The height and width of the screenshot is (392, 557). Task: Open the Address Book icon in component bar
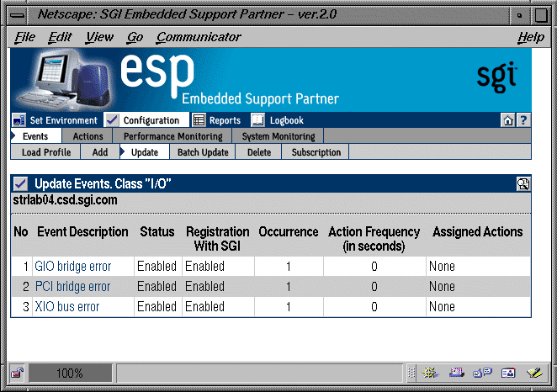coord(508,373)
